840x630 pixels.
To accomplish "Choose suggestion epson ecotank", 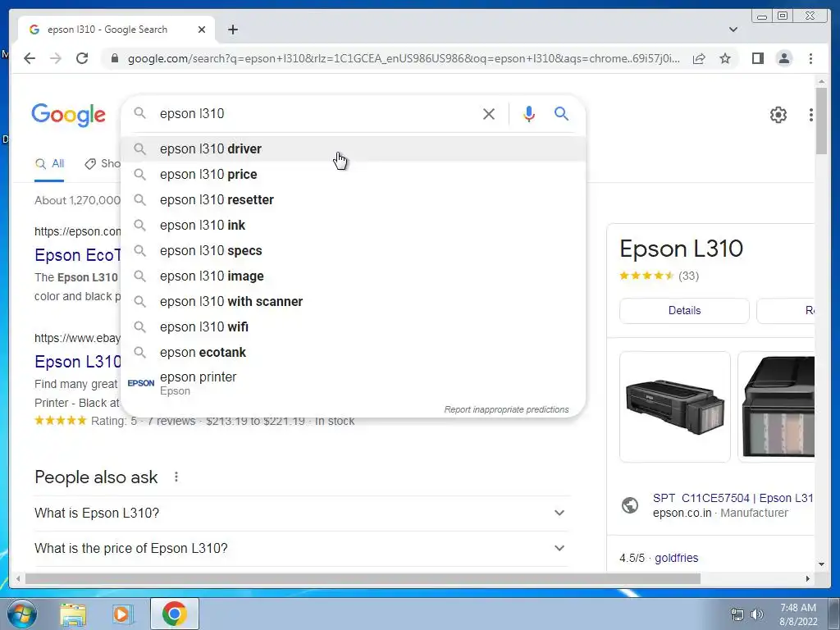I will (x=354, y=353).
